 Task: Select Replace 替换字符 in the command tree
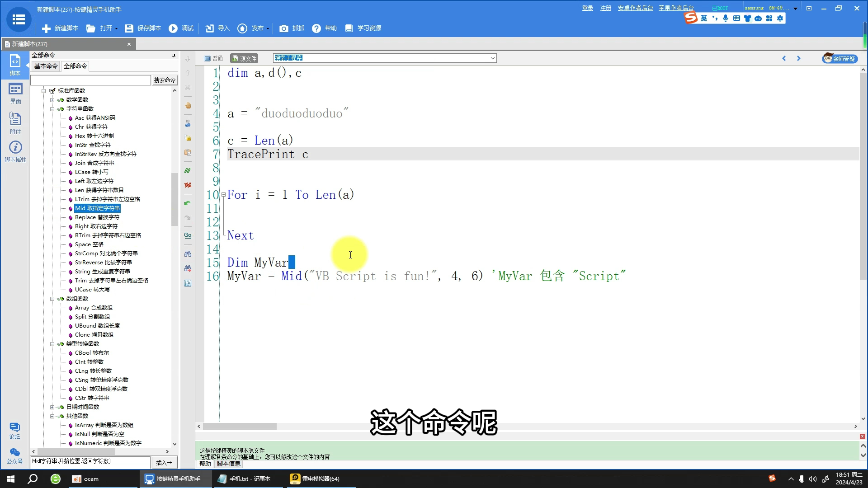(97, 217)
